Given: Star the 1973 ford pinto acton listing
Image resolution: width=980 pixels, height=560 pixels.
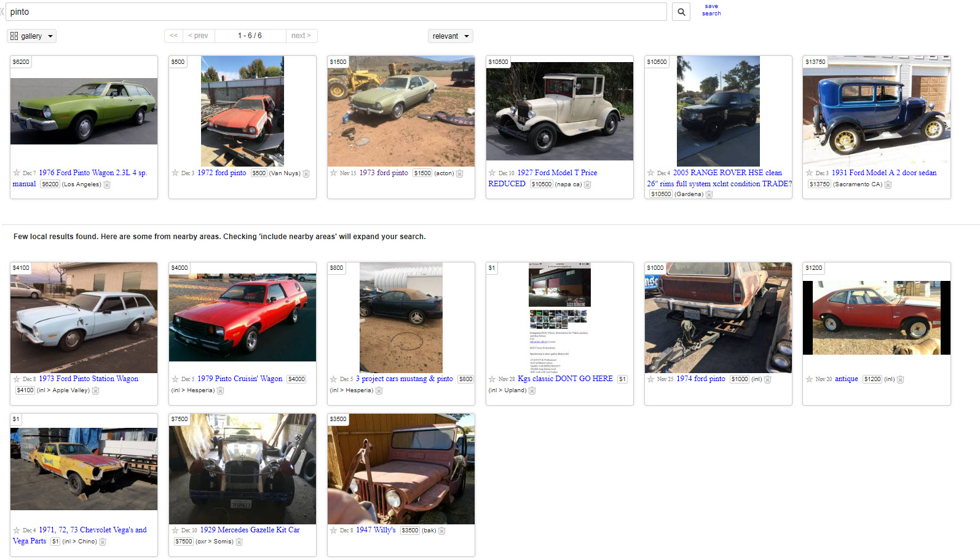Looking at the screenshot, I should [x=334, y=173].
